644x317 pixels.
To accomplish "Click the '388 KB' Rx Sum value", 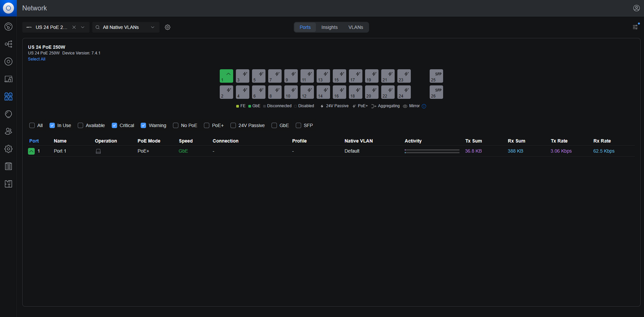I will [516, 151].
